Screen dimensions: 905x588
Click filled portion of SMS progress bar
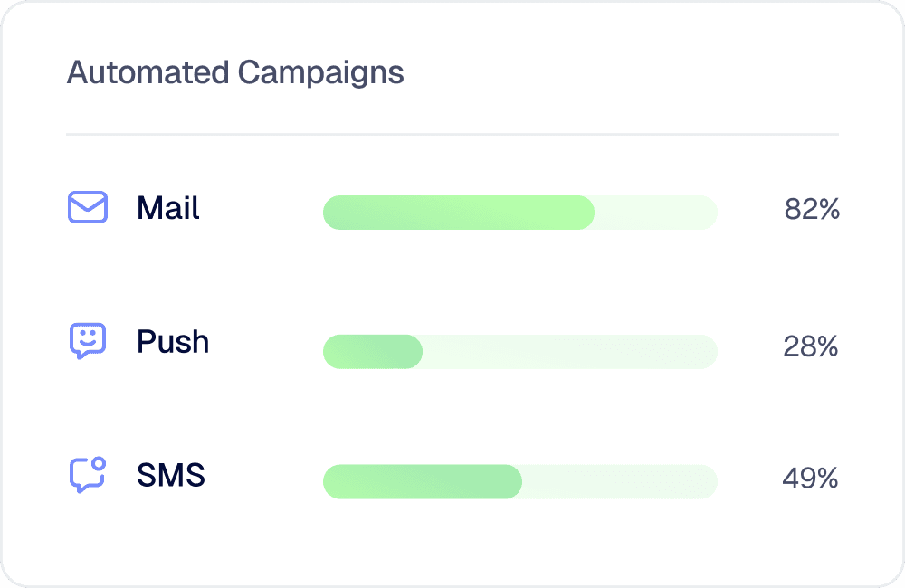[423, 481]
